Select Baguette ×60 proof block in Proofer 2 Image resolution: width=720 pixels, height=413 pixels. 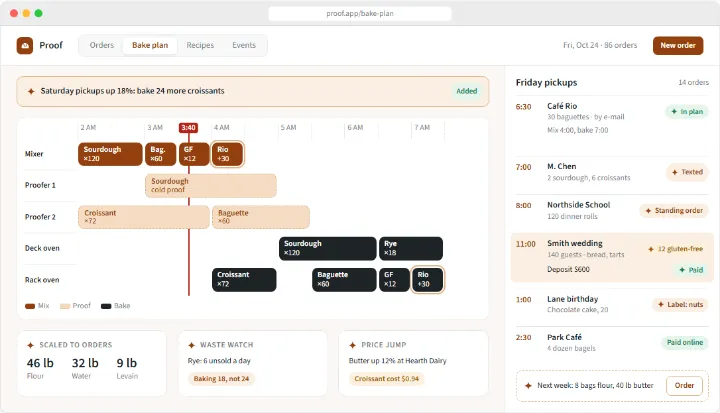pos(261,217)
